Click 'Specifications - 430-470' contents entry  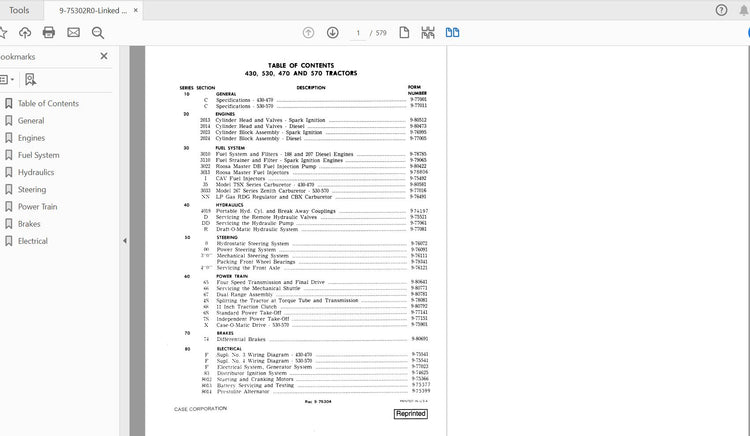pos(244,100)
